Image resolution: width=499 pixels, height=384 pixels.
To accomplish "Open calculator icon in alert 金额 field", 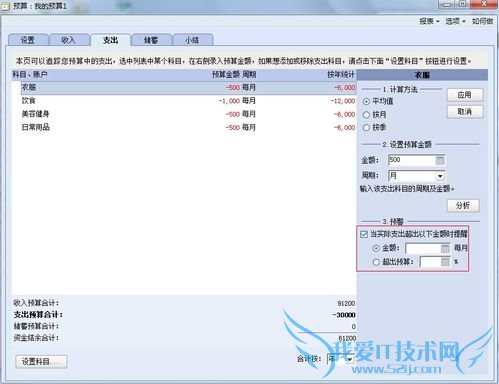I will pyautogui.click(x=445, y=248).
